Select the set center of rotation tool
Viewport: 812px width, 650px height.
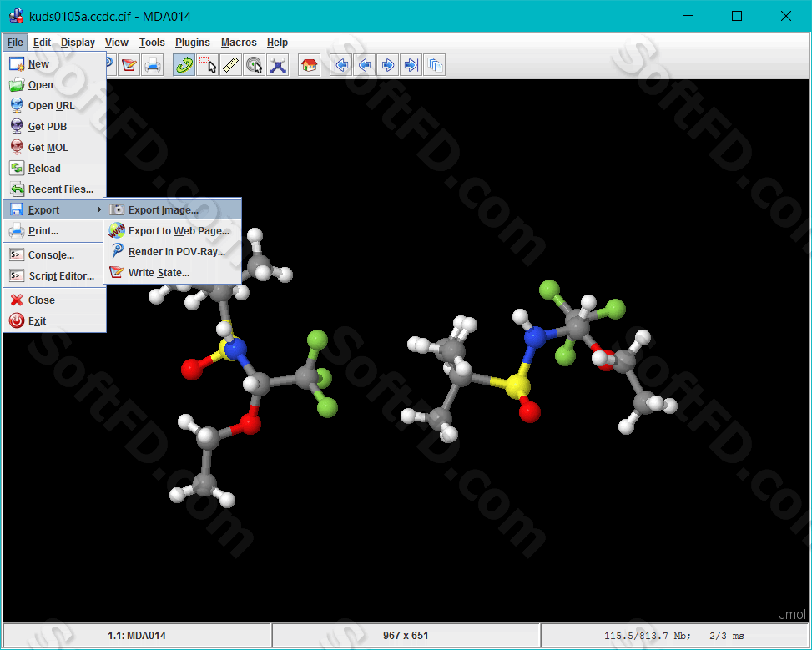(255, 65)
